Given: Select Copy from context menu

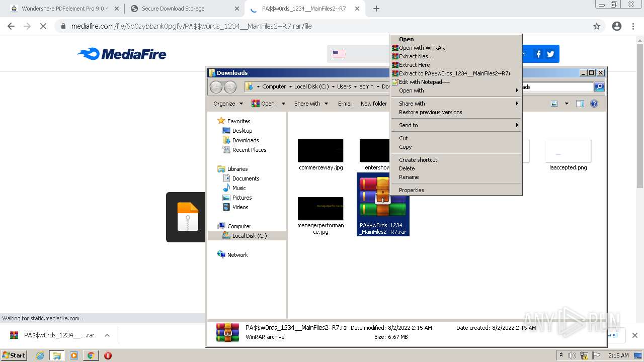Looking at the screenshot, I should (x=456, y=147).
